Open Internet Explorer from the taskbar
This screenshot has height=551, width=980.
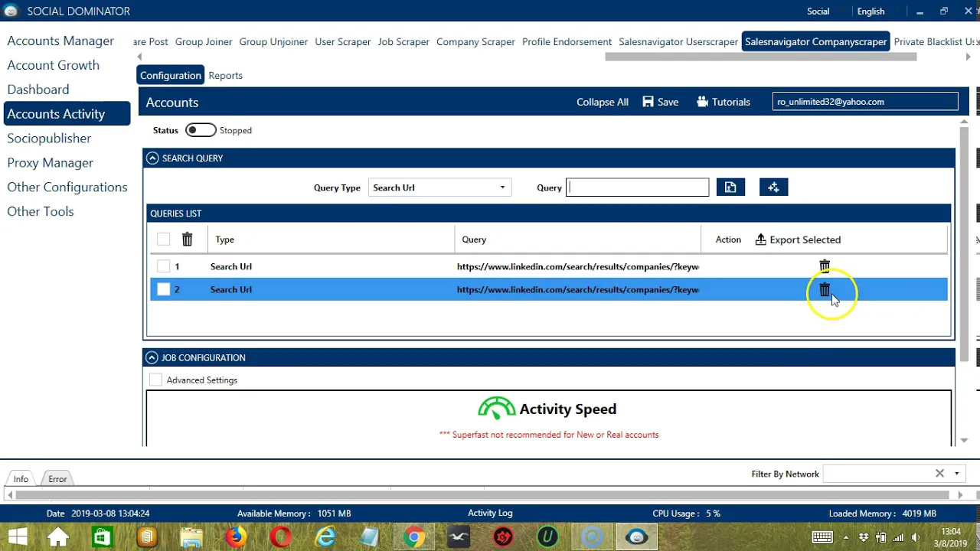(x=325, y=537)
